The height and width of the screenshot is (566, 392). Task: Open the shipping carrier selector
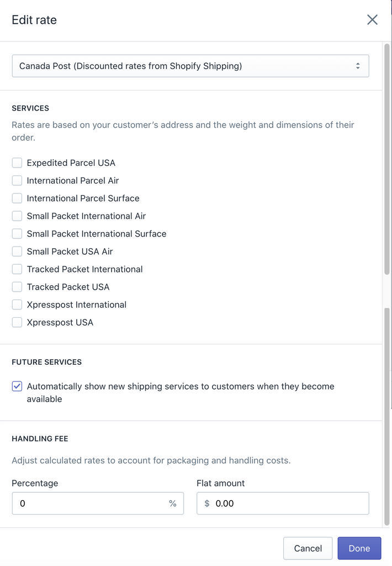[x=190, y=65]
